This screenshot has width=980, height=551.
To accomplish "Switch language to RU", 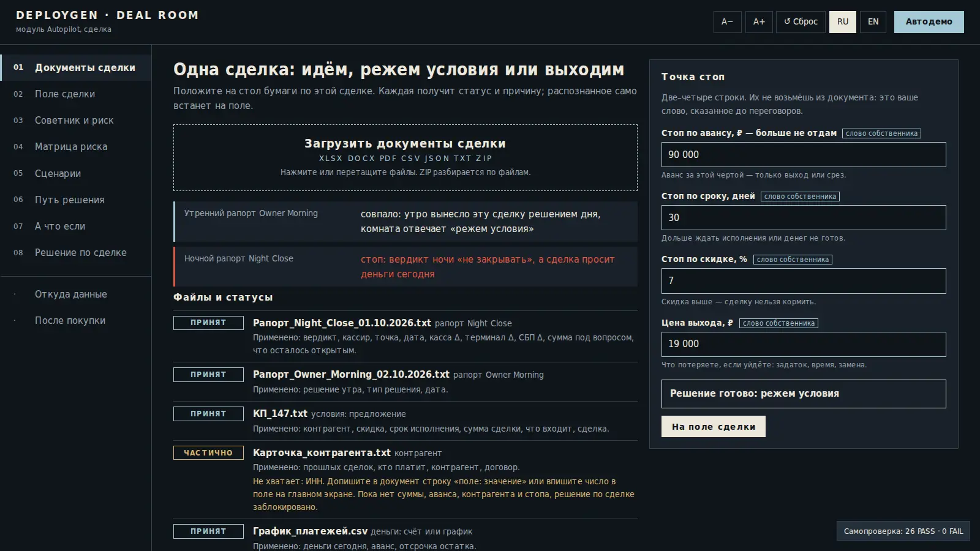I will pyautogui.click(x=843, y=21).
